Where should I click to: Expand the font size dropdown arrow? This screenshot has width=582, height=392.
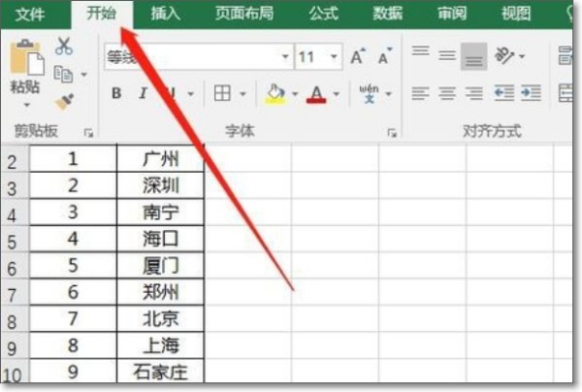[334, 57]
